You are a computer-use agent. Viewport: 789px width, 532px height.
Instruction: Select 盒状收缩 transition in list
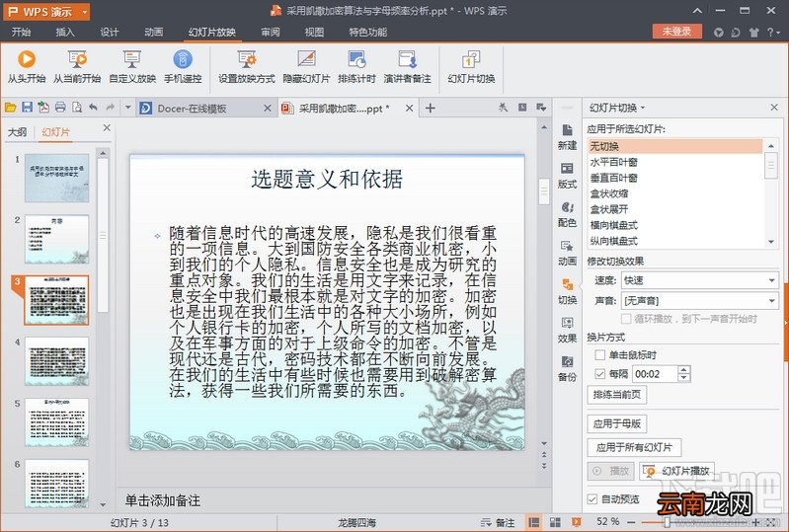(674, 193)
